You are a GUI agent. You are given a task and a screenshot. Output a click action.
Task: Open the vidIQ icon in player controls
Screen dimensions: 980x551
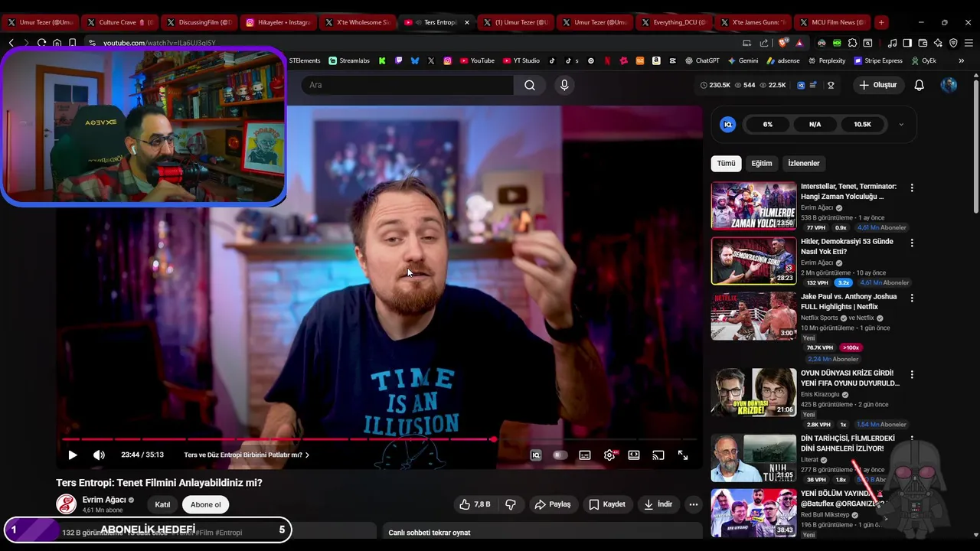[536, 455]
